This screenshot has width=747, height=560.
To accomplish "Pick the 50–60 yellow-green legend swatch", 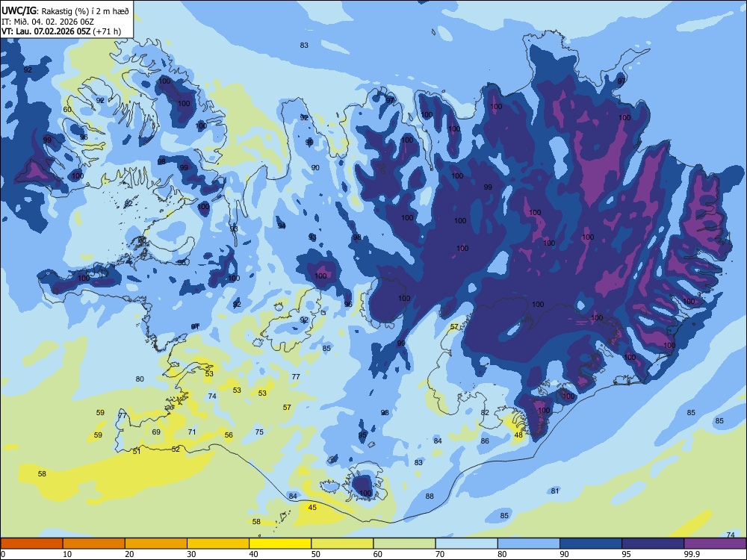I will (342, 544).
